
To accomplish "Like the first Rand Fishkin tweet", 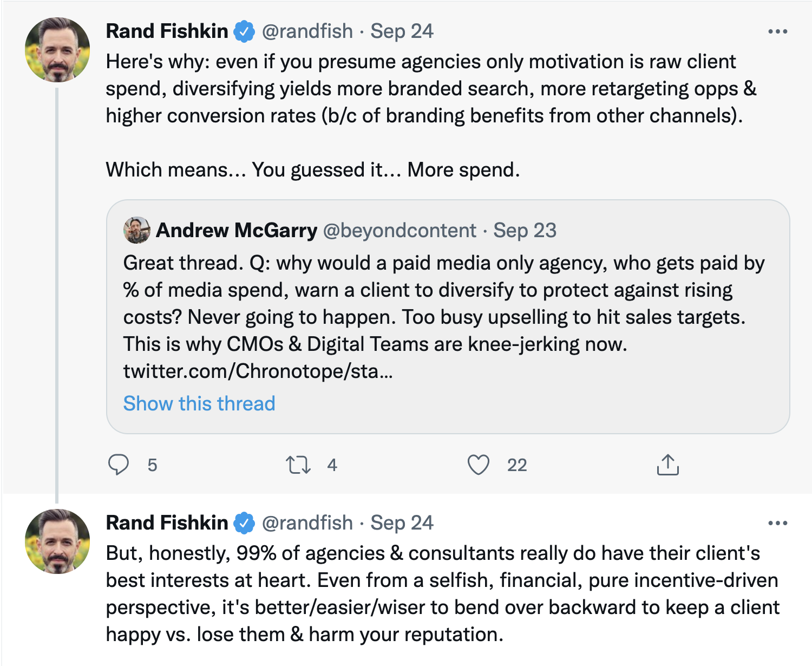I will [x=479, y=465].
